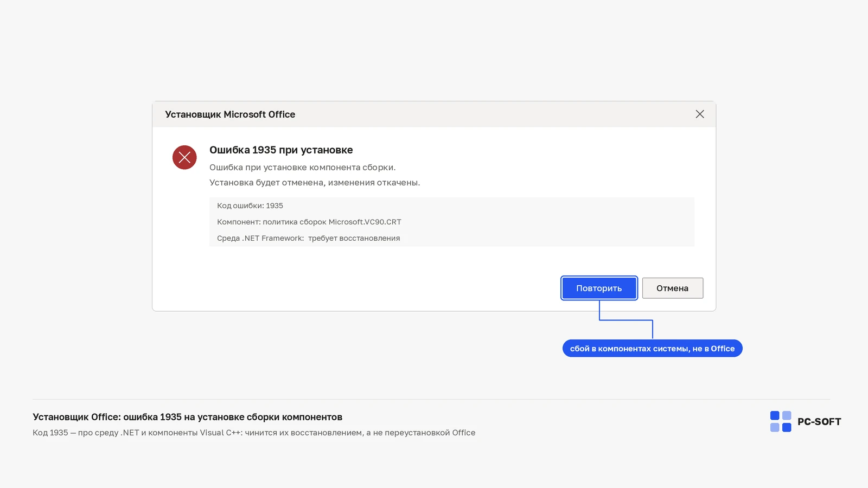Viewport: 868px width, 488px height.
Task: Click the PC-SOFT logo icon
Action: (781, 421)
